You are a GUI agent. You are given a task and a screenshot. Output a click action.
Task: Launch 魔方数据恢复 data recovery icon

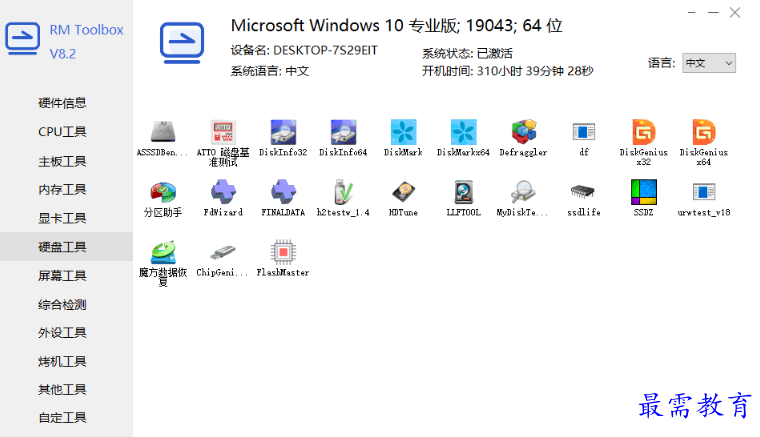point(163,252)
